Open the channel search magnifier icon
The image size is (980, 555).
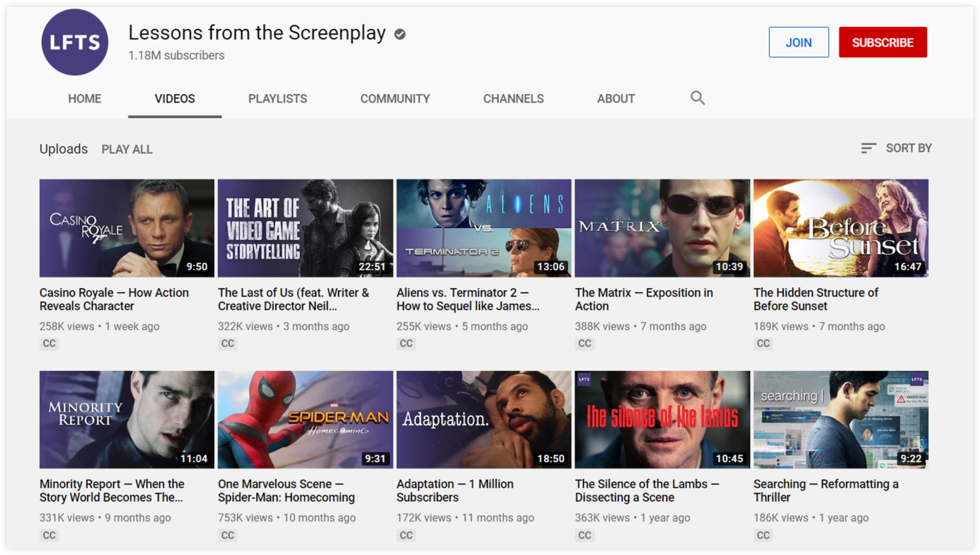tap(697, 98)
